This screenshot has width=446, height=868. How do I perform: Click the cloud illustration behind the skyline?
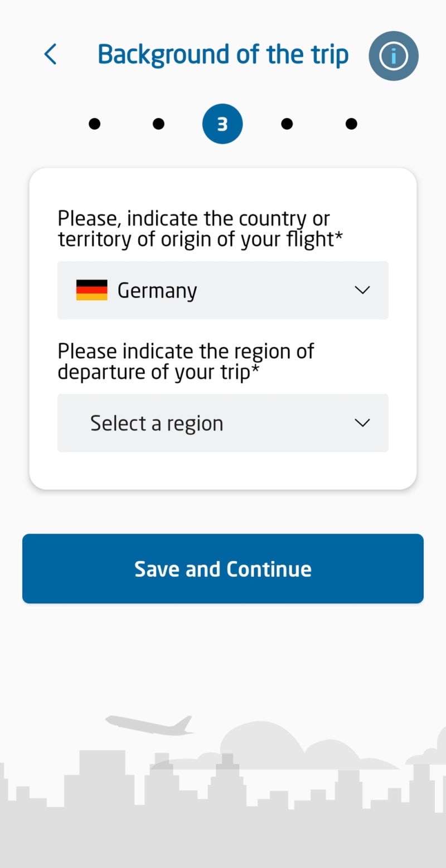click(262, 741)
